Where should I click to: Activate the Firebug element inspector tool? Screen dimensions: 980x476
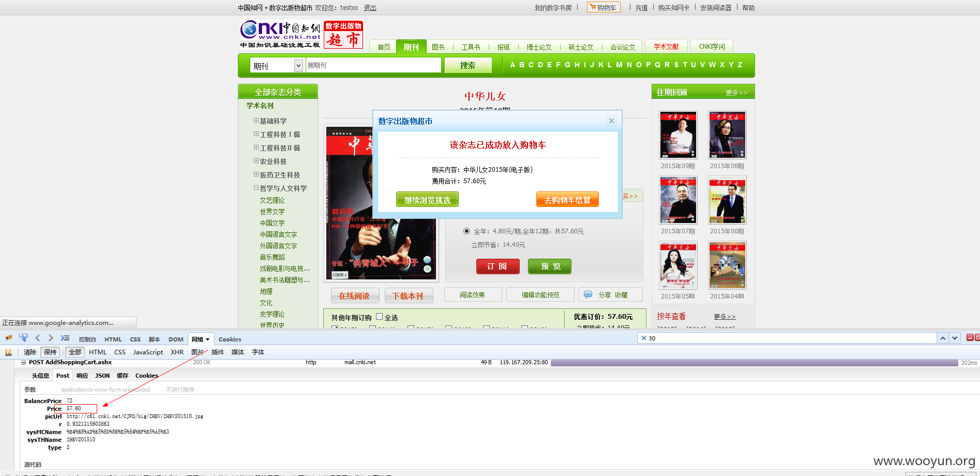tap(23, 338)
